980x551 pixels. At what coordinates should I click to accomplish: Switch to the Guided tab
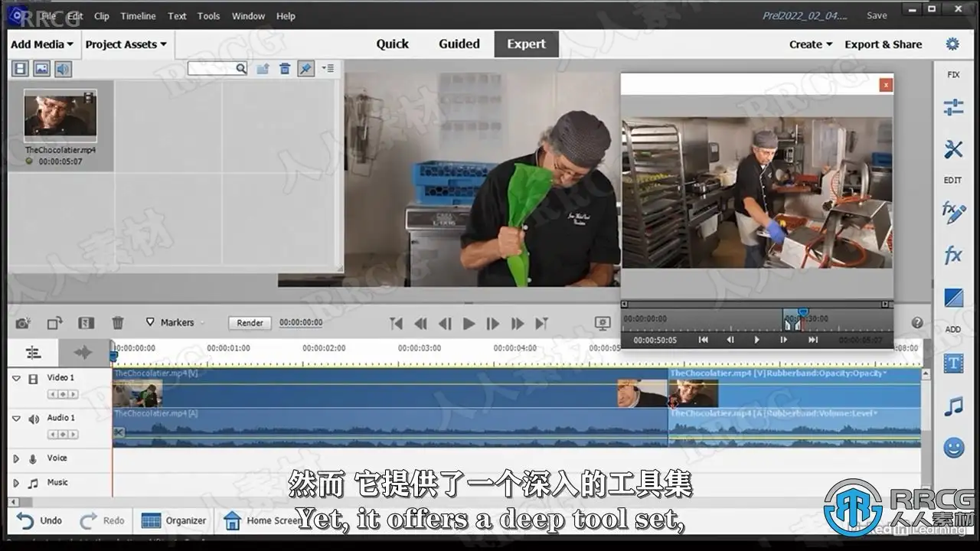[459, 44]
